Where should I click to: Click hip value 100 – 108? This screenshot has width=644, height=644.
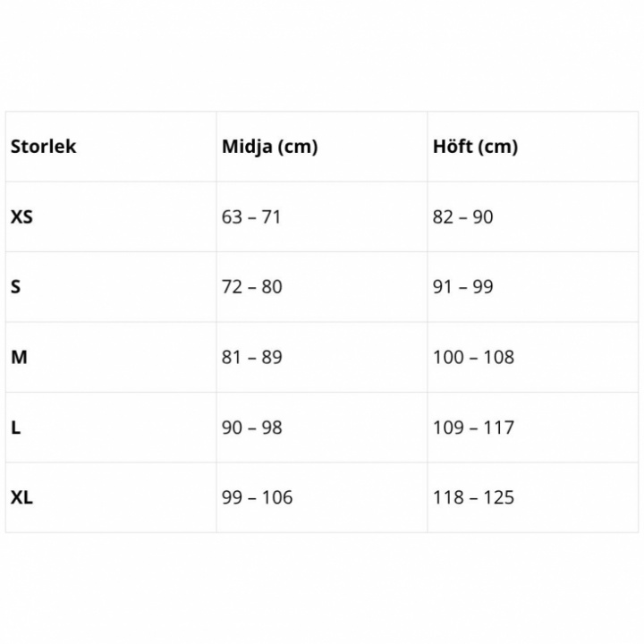coord(473,358)
